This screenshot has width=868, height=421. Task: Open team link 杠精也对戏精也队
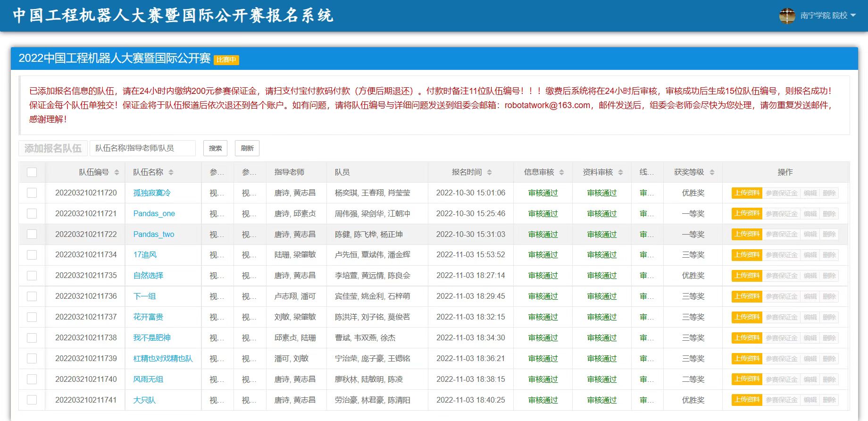click(x=163, y=359)
